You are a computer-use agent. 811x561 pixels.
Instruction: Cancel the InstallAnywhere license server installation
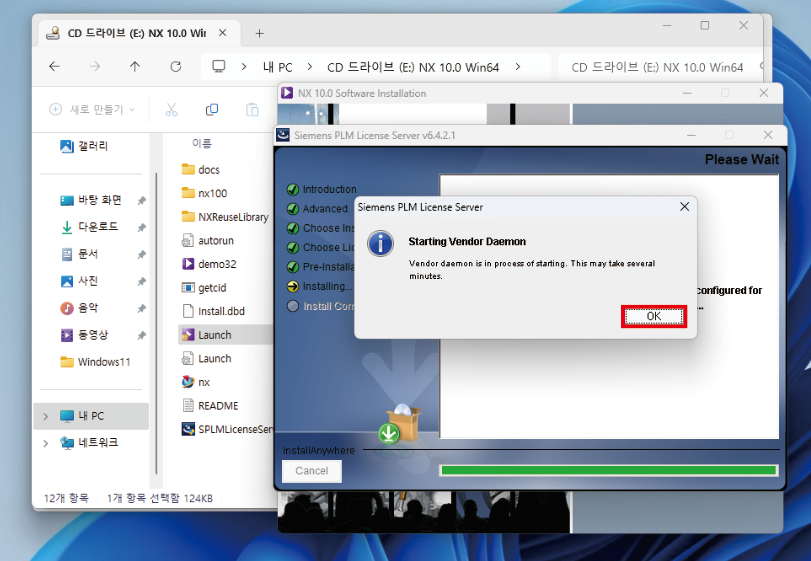click(311, 471)
